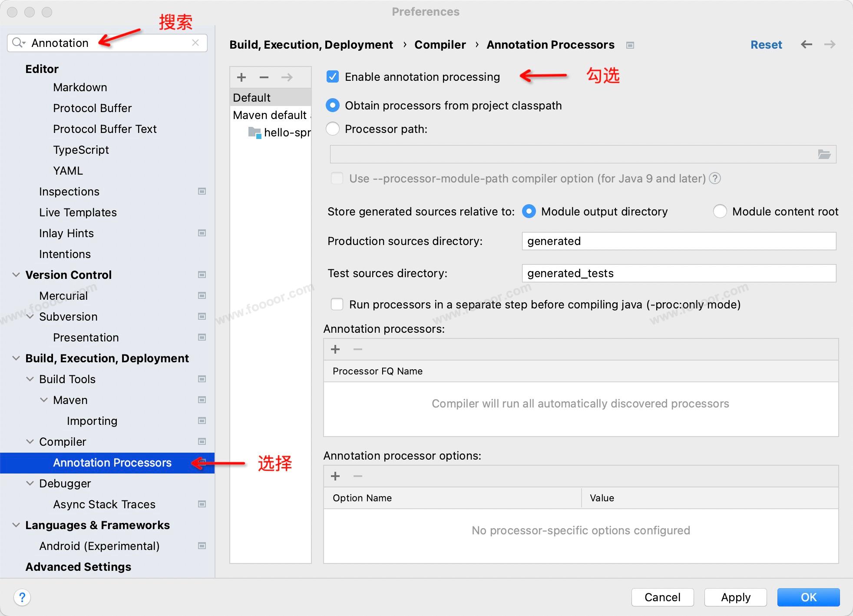Open the help question mark button
Viewport: 853px width, 616px height.
click(x=22, y=597)
